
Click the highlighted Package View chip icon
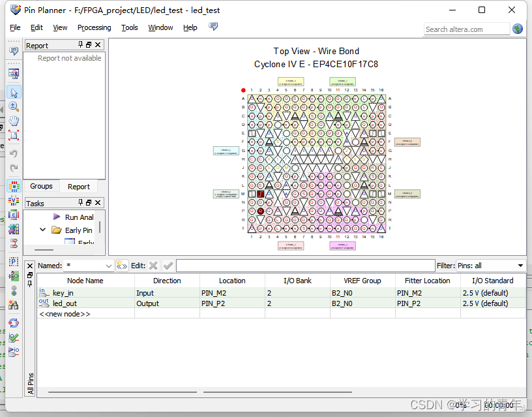(14, 186)
